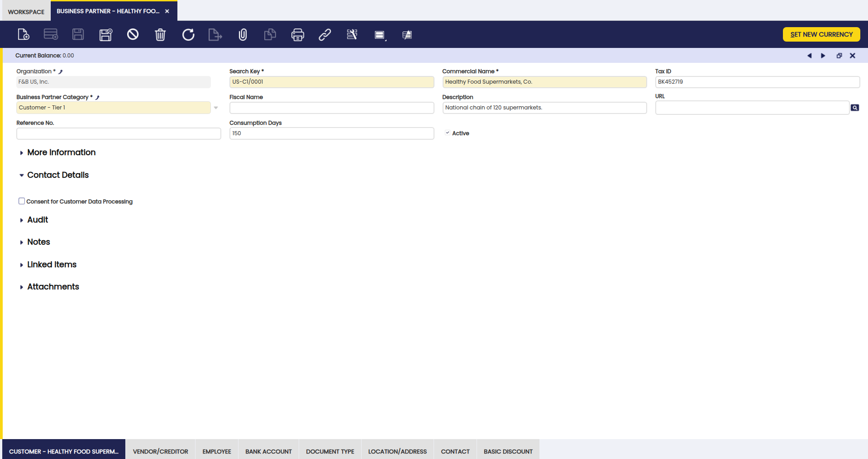Open the Business Partner Category dropdown
Image resolution: width=868 pixels, height=459 pixels.
tap(216, 108)
